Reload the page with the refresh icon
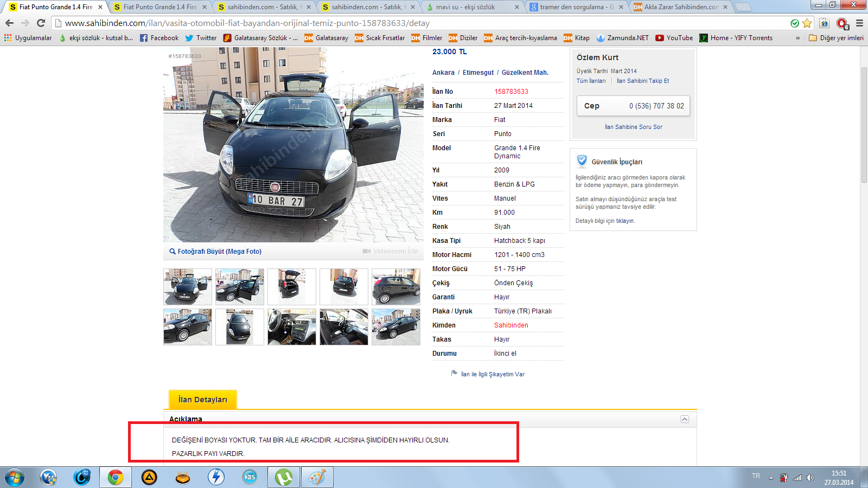 click(41, 23)
